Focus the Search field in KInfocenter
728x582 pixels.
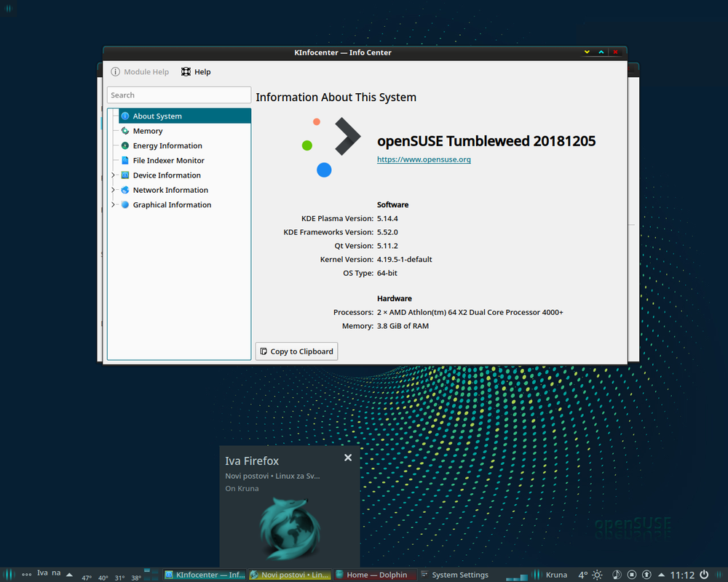pos(179,95)
